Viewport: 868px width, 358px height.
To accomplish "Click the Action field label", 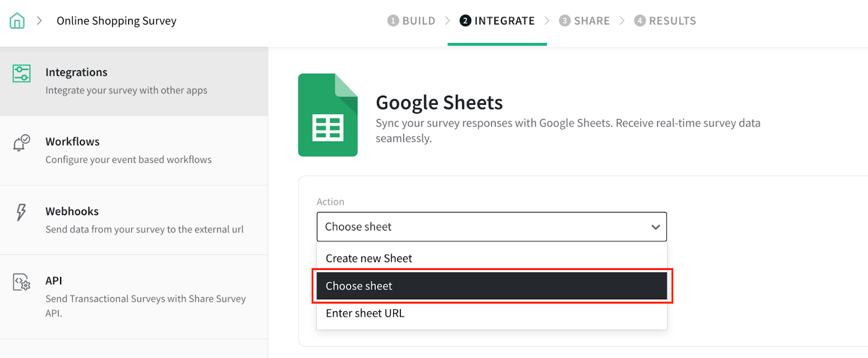I will [330, 202].
